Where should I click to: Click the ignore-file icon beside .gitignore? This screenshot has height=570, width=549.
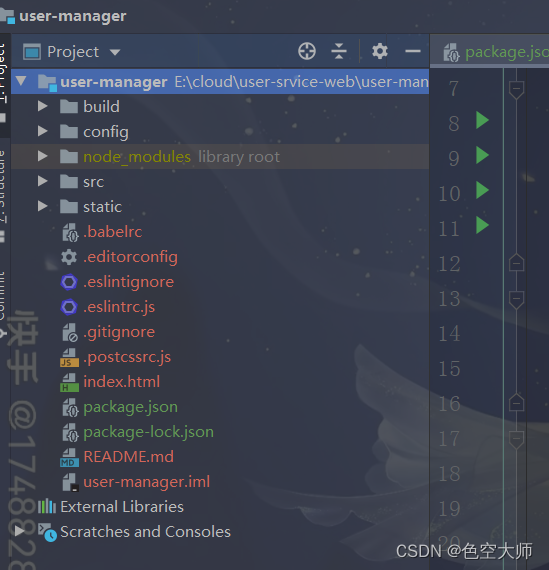click(x=69, y=333)
